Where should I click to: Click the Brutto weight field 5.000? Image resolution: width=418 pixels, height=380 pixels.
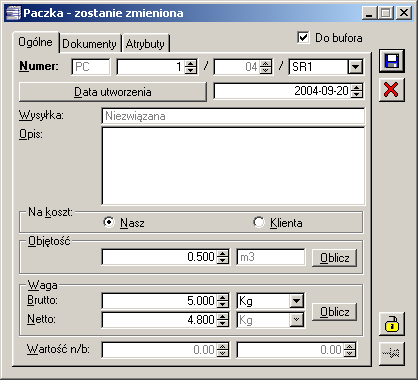159,301
